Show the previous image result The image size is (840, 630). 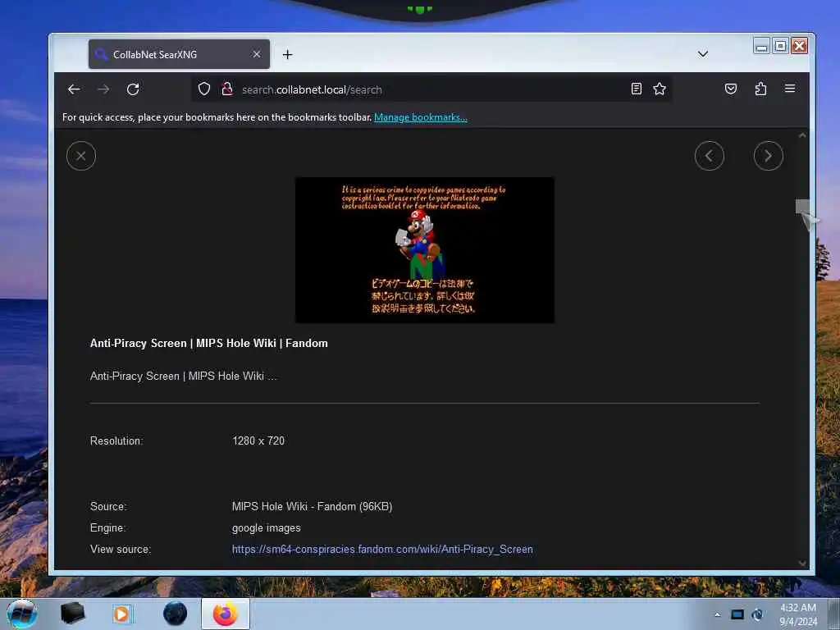point(710,156)
